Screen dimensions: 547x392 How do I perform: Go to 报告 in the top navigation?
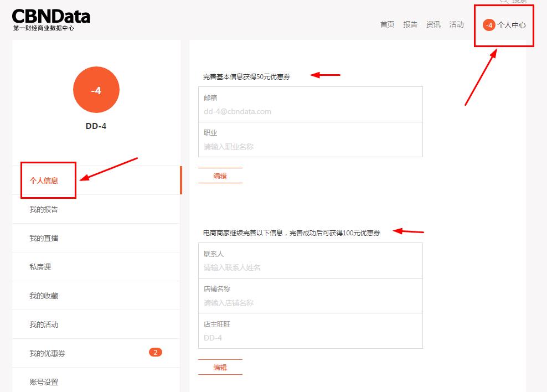pos(410,24)
